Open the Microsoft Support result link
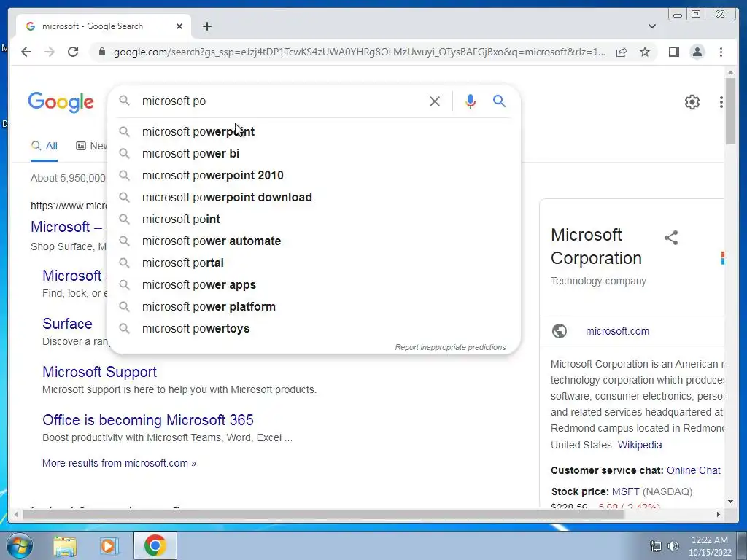Viewport: 747px width, 560px height. 99,372
